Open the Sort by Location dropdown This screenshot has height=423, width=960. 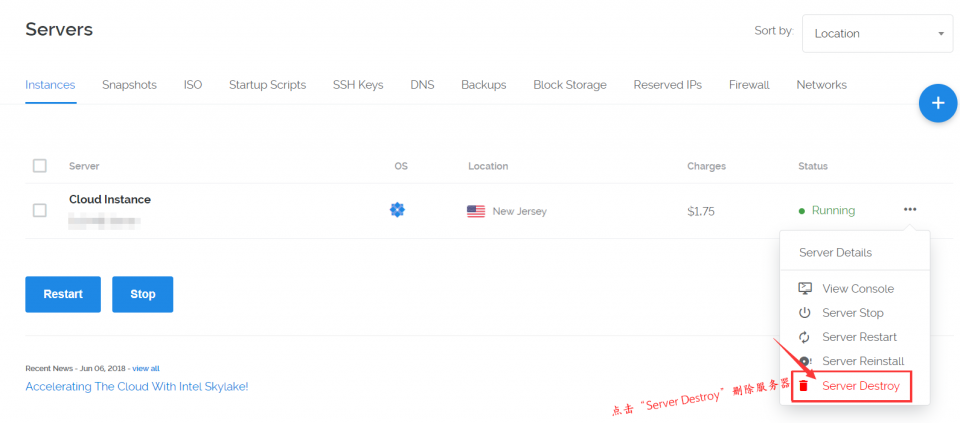click(877, 34)
